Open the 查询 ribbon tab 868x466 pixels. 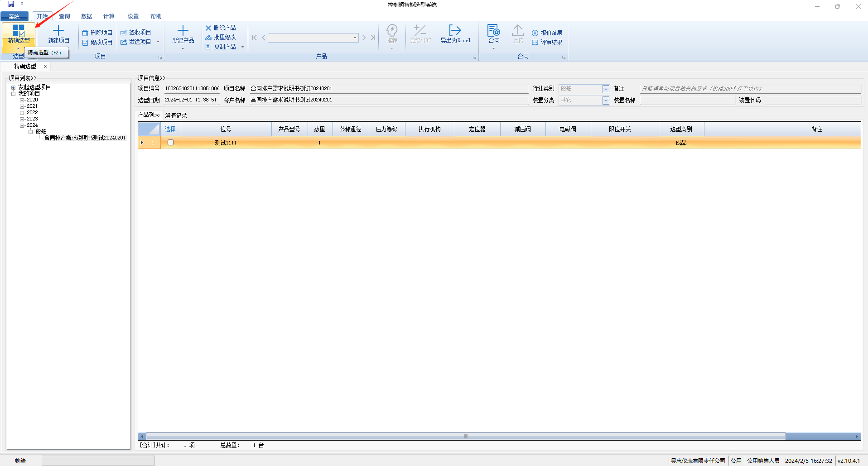64,16
